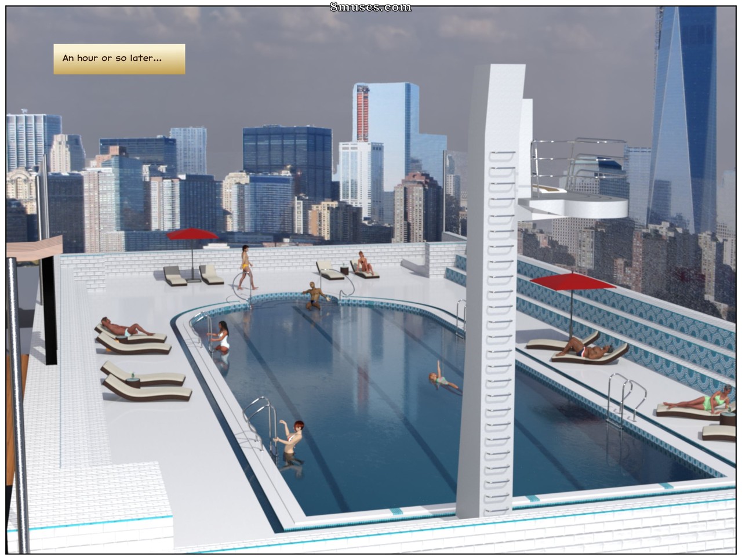Click the red-haired swimmer at the pool ladder
Image resolution: width=742 pixels, height=560 pixels.
[292, 442]
